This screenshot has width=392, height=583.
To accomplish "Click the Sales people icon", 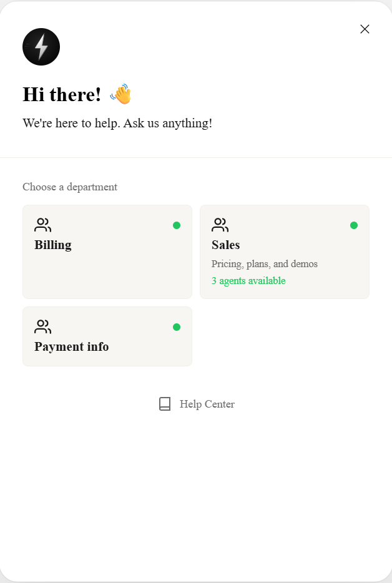I will pyautogui.click(x=220, y=225).
